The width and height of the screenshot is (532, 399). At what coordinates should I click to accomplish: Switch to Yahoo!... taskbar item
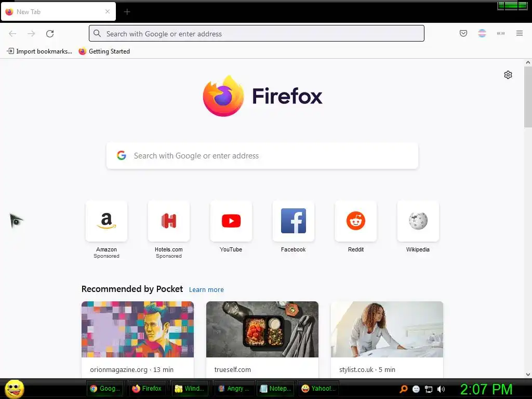pos(318,389)
